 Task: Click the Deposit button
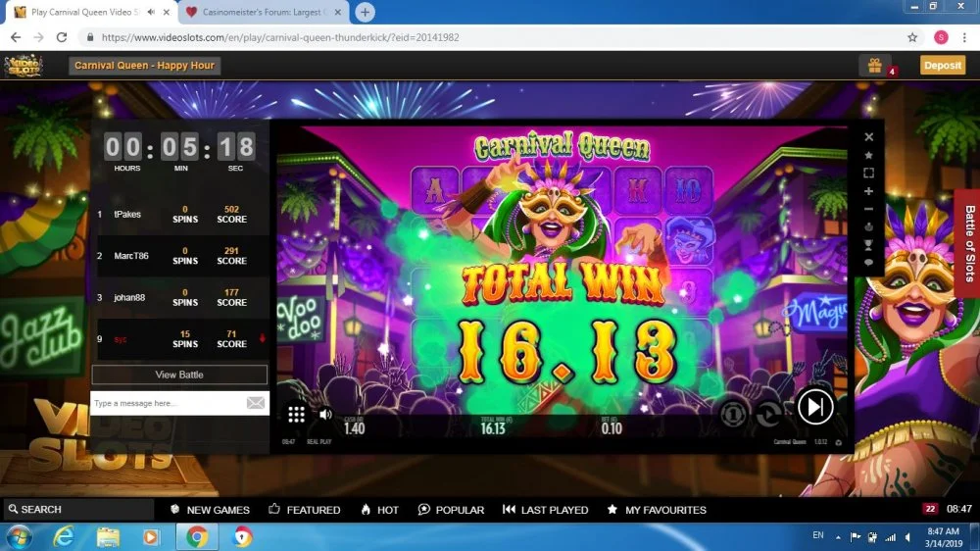point(942,65)
